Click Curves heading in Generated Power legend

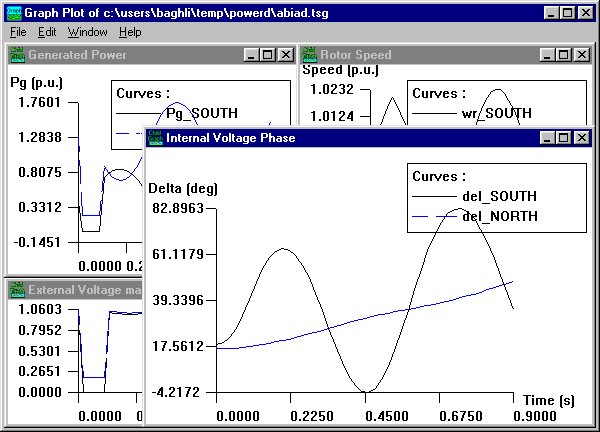tap(143, 93)
